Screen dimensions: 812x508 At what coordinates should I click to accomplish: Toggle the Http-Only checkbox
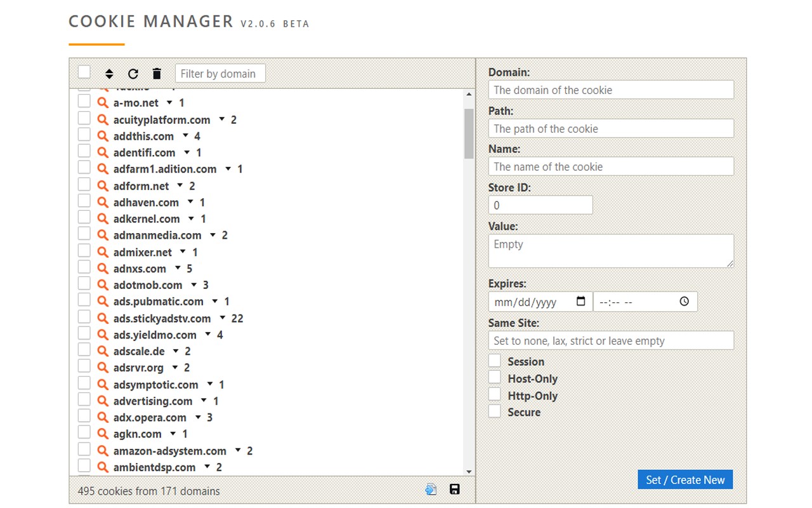495,395
